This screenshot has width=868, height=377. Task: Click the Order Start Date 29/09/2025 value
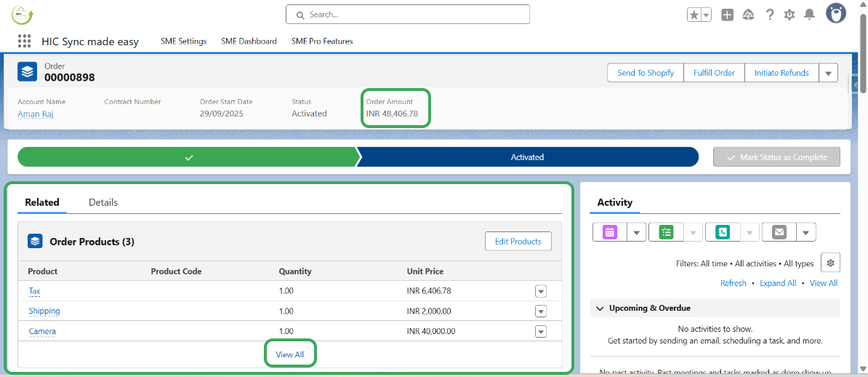(x=222, y=114)
